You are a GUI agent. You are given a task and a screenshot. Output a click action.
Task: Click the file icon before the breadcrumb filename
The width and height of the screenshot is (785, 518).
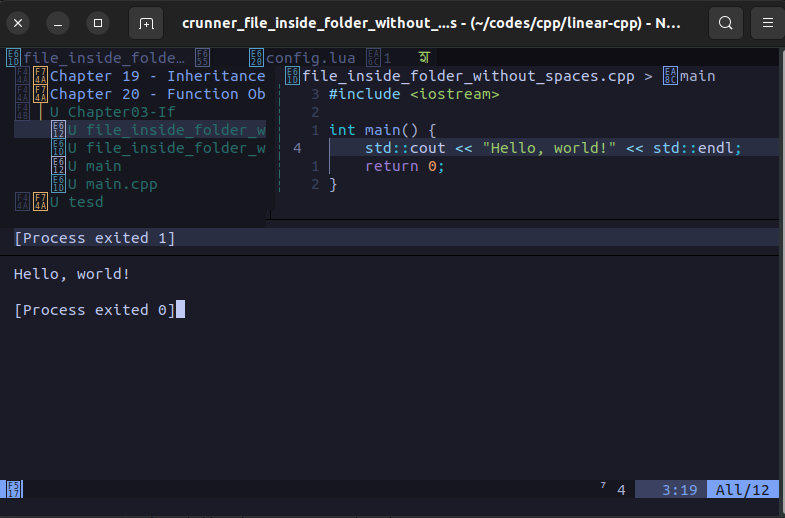[x=292, y=76]
